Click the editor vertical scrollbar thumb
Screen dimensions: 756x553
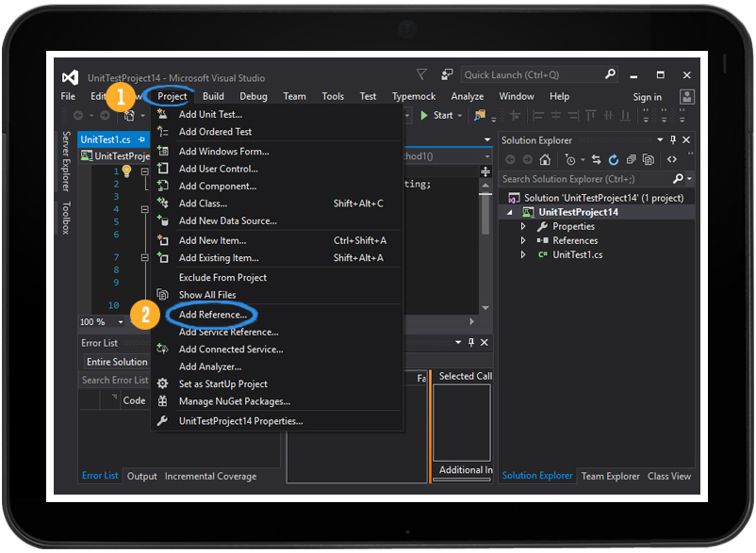click(485, 215)
